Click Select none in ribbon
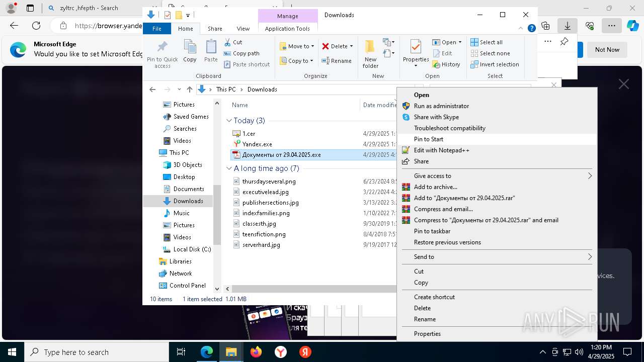Screen dimensions: 644x362 click(x=490, y=53)
